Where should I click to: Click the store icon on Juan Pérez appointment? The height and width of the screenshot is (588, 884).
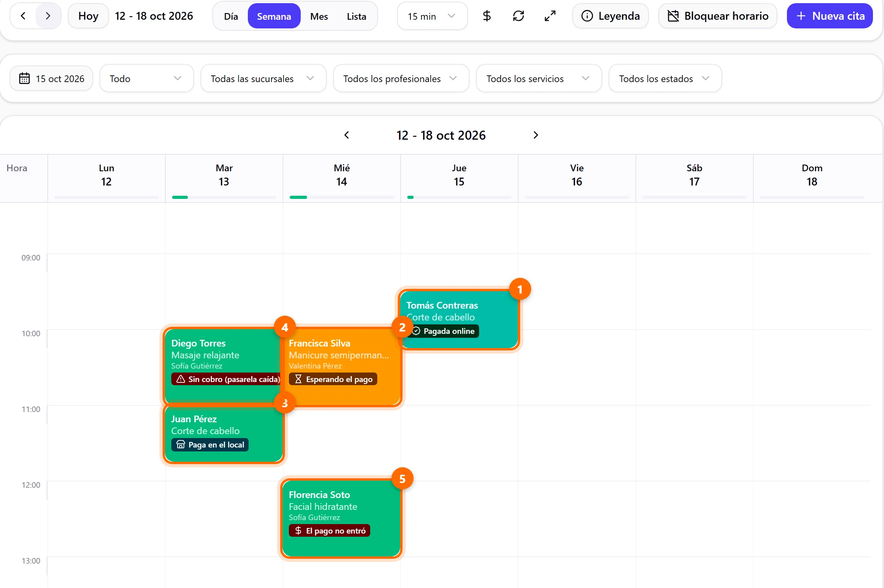(x=181, y=444)
